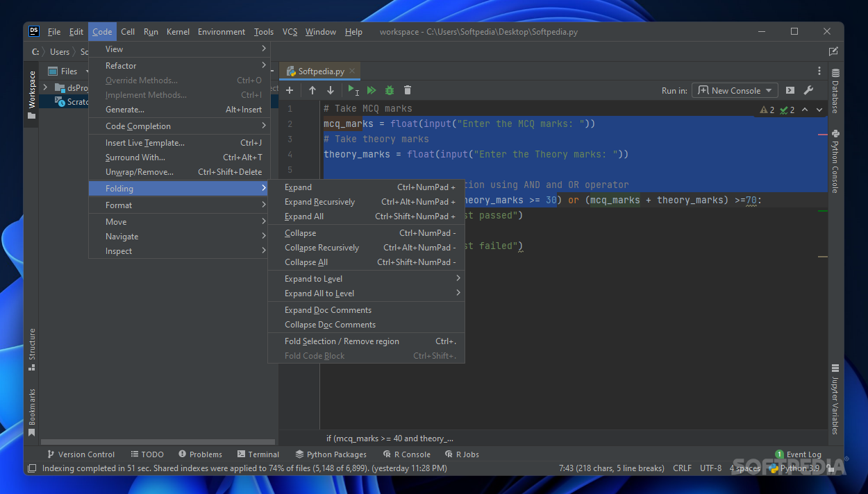Viewport: 868px width, 494px height.
Task: Expand the dsPro folder tree arrow
Action: 45,87
